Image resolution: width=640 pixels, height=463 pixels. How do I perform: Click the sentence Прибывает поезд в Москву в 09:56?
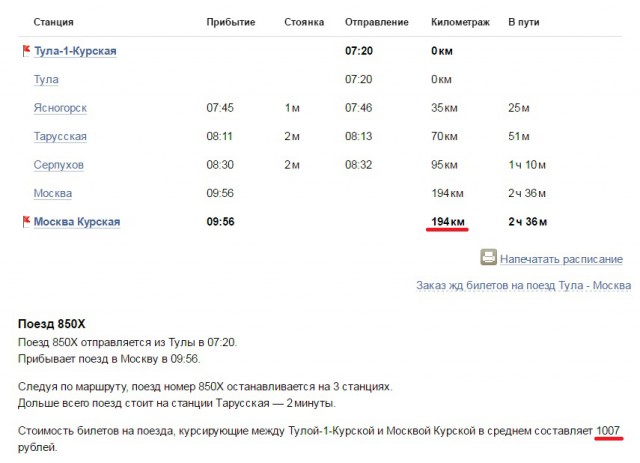point(109,359)
